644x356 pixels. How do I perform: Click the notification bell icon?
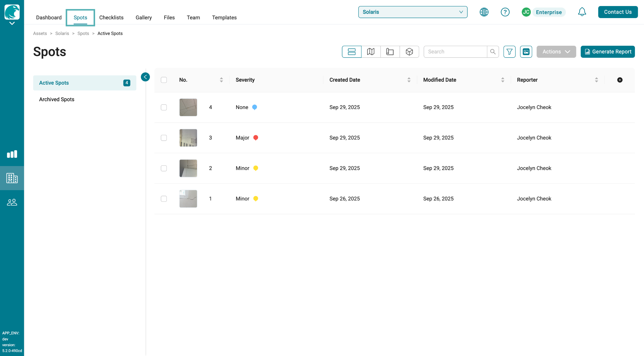(582, 12)
